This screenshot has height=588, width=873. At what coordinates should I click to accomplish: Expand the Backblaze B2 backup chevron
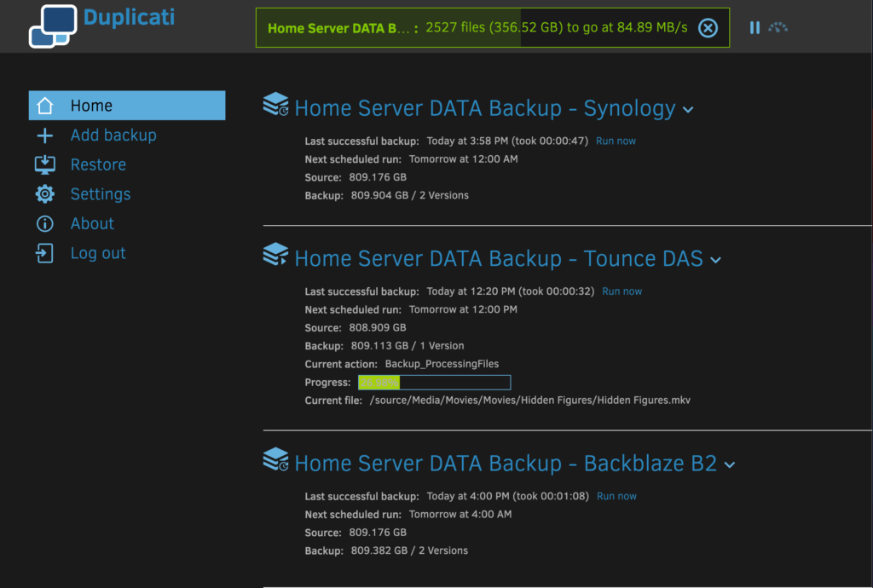[x=729, y=465]
